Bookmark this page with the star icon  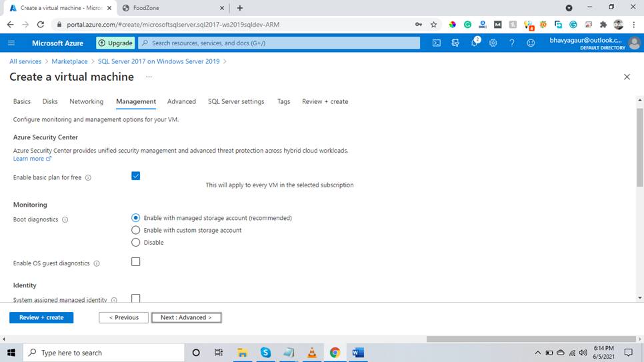[x=434, y=25]
